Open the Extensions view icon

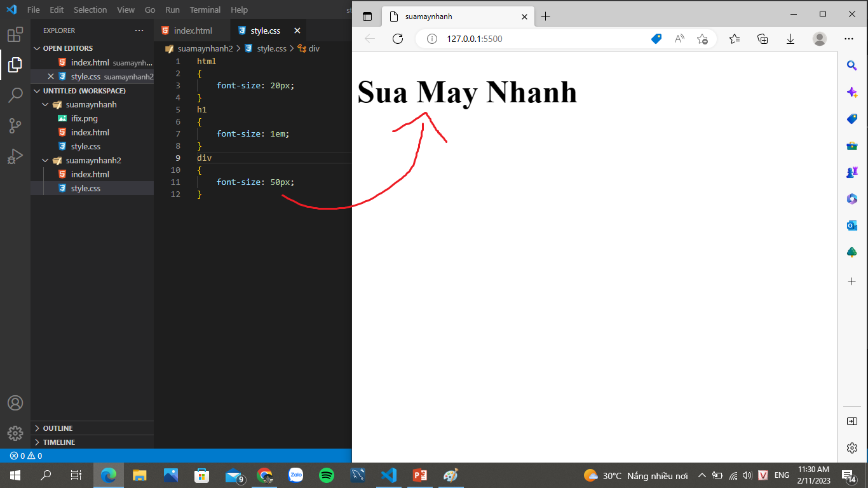pos(15,34)
